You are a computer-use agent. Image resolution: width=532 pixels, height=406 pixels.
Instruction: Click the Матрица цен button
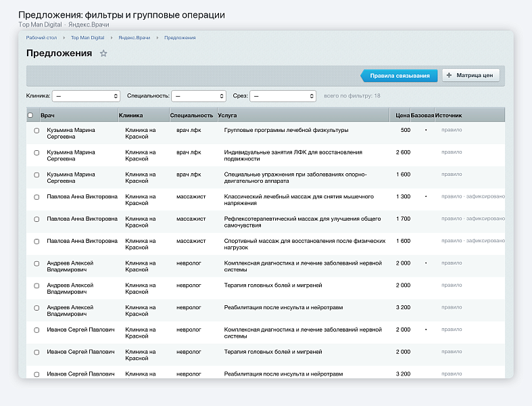(x=470, y=75)
